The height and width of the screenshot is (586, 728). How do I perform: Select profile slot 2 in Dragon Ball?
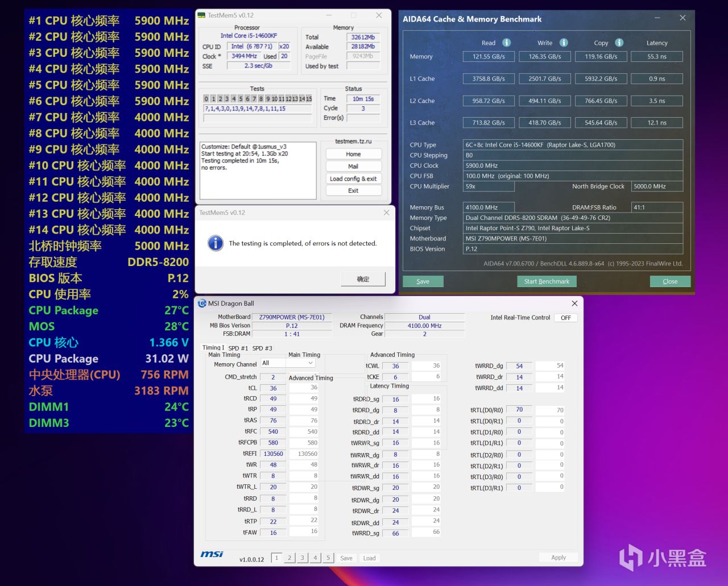pyautogui.click(x=289, y=558)
